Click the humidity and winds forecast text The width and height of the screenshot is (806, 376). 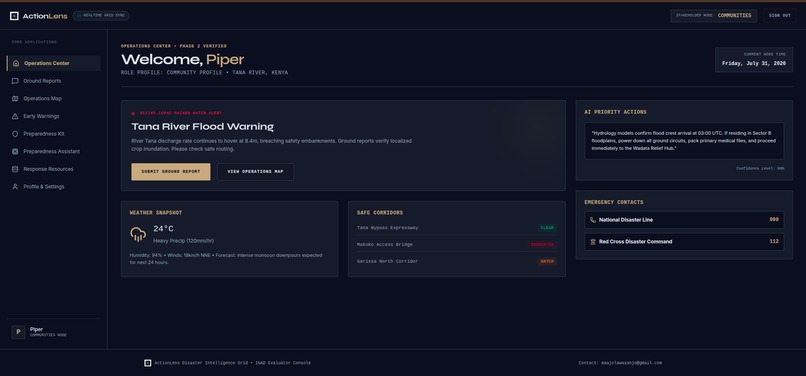point(226,259)
